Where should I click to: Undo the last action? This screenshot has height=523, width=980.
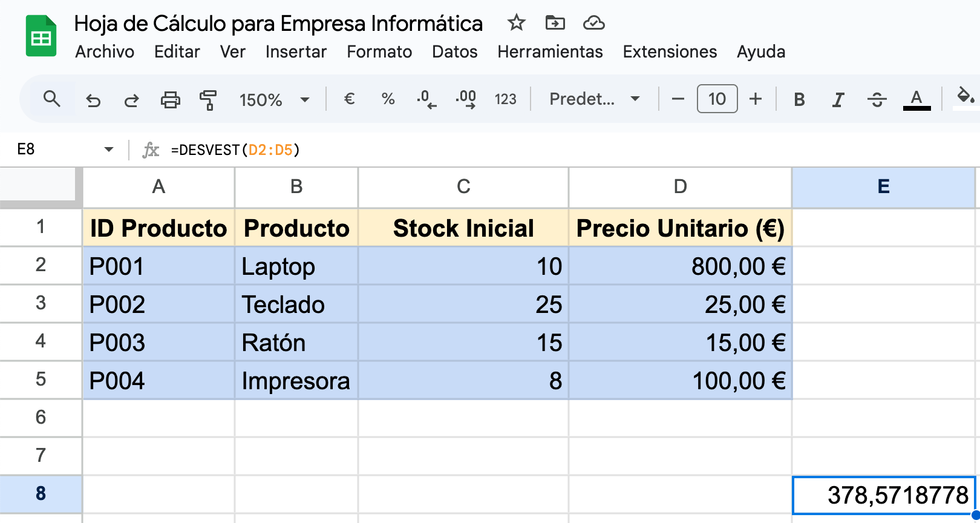[93, 99]
